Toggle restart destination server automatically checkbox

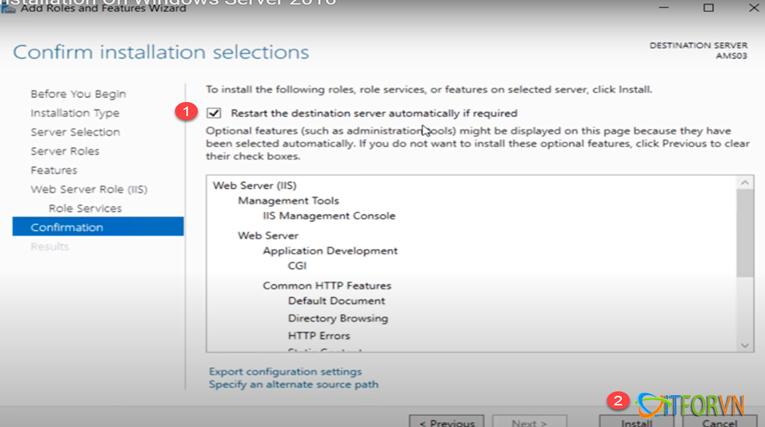point(214,113)
